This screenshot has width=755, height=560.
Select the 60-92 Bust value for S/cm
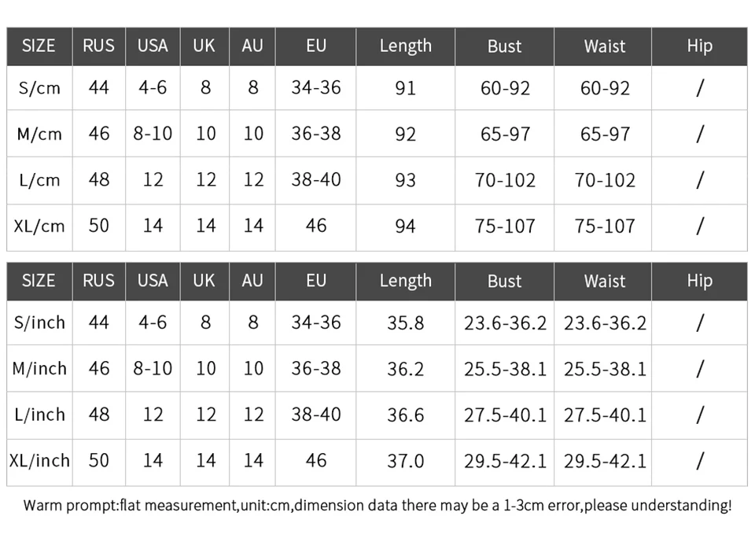click(505, 88)
